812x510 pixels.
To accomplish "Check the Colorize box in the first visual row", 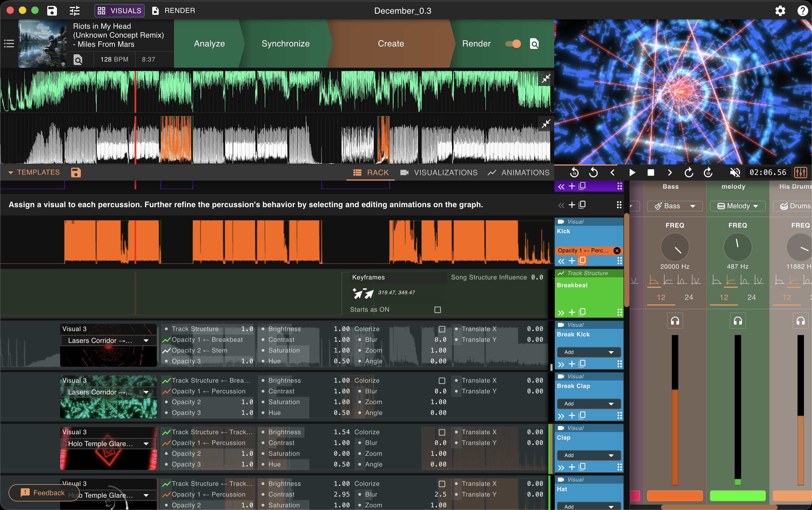I will coord(441,329).
